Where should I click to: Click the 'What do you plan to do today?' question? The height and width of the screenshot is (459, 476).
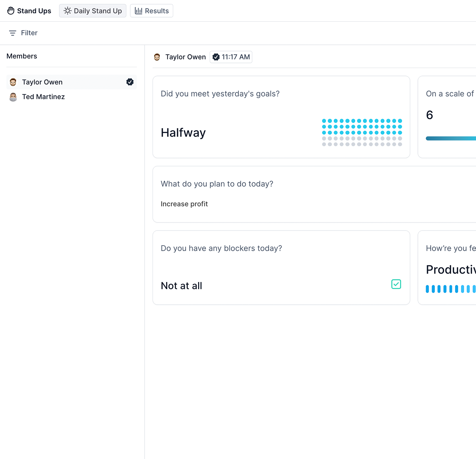pyautogui.click(x=217, y=184)
